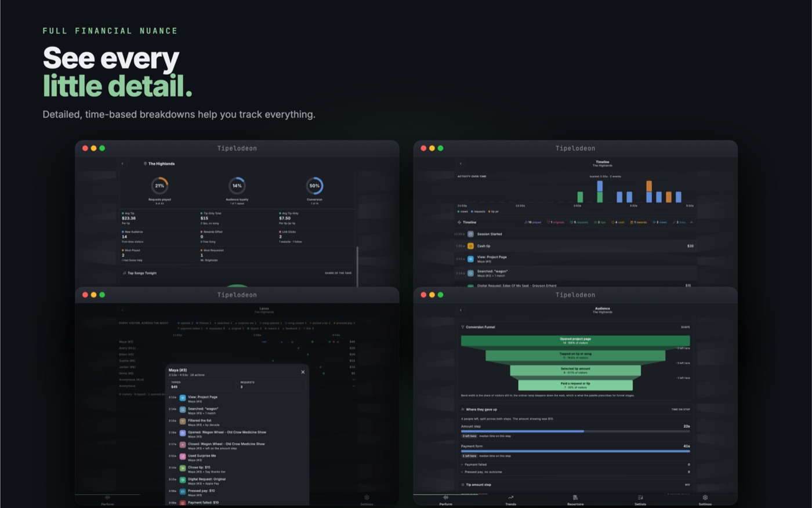This screenshot has width=812, height=508.
Task: Switch to the Setlists tab
Action: (x=640, y=500)
